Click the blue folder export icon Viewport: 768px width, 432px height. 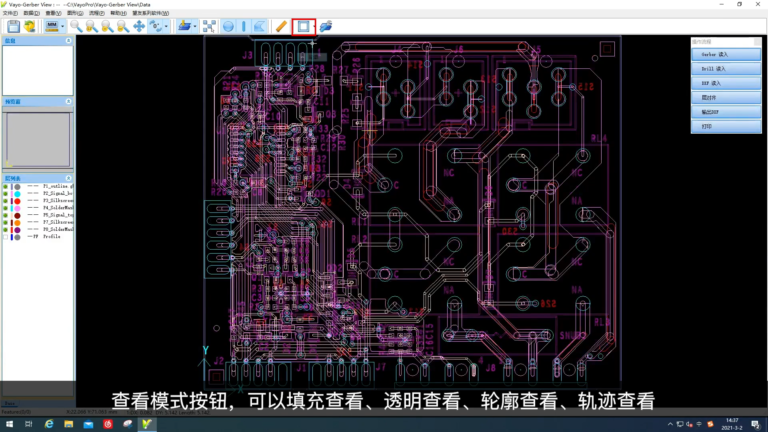tap(326, 26)
